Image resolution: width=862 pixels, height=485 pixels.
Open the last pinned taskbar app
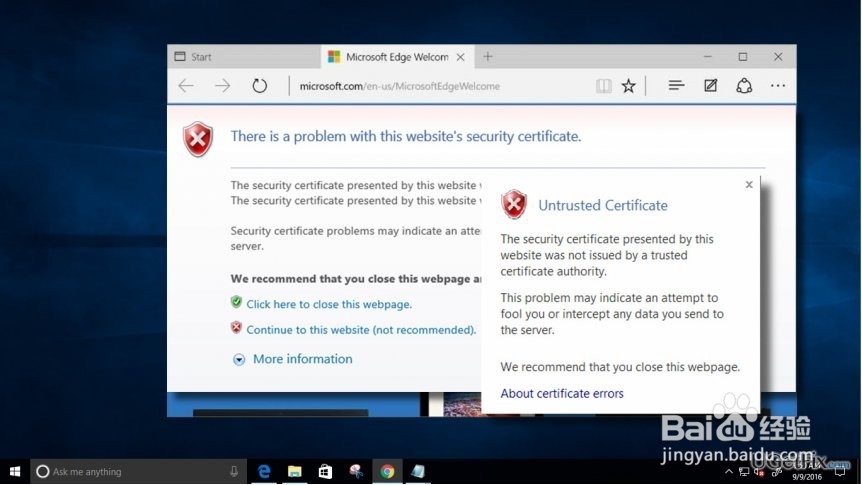[x=418, y=471]
